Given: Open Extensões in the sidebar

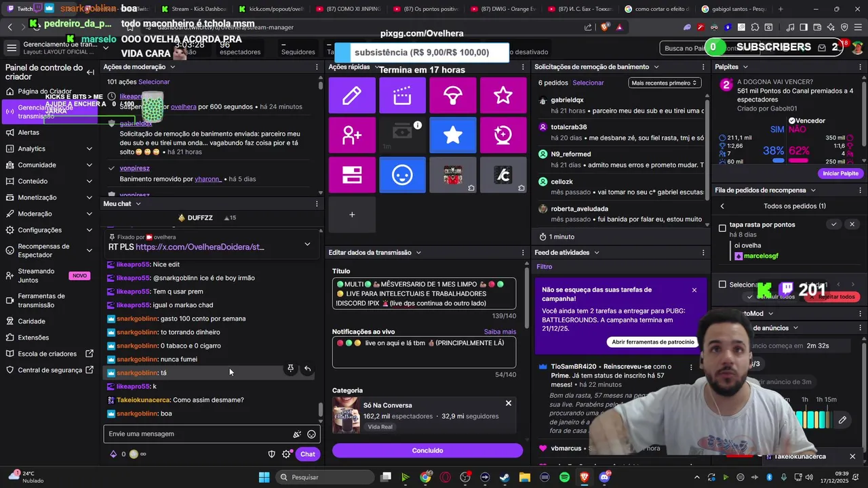Looking at the screenshot, I should [x=33, y=338].
